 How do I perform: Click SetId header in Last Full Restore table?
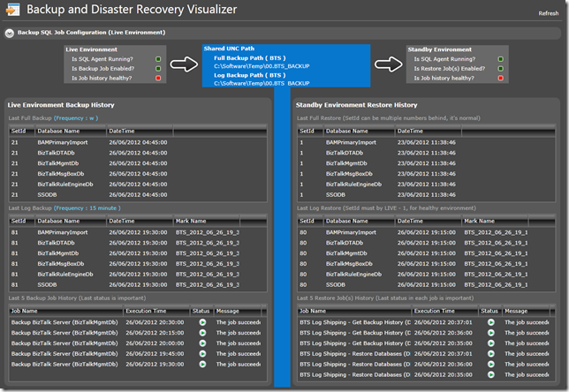(307, 130)
